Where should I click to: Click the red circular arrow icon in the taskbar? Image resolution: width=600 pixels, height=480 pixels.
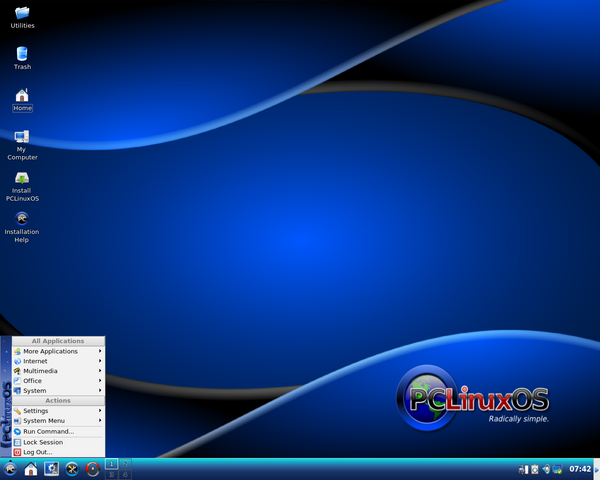coord(93,469)
